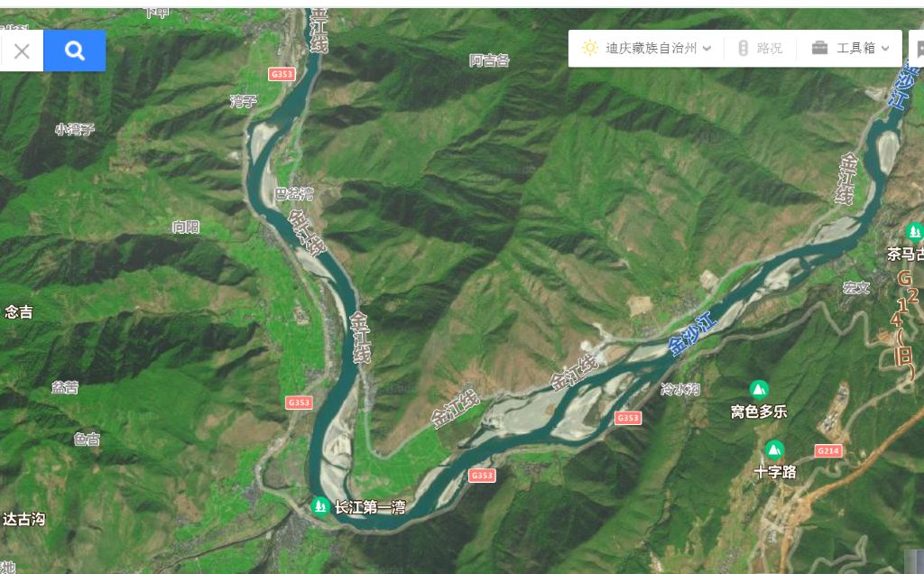This screenshot has height=574, width=924.
Task: Select the G353 shield near 冷水沟
Action: tap(628, 418)
